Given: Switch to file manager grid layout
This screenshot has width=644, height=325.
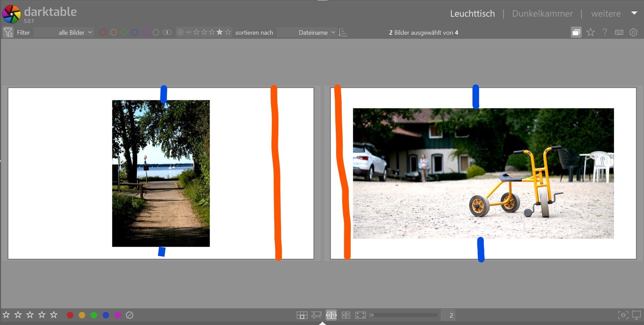Looking at the screenshot, I should [x=302, y=315].
